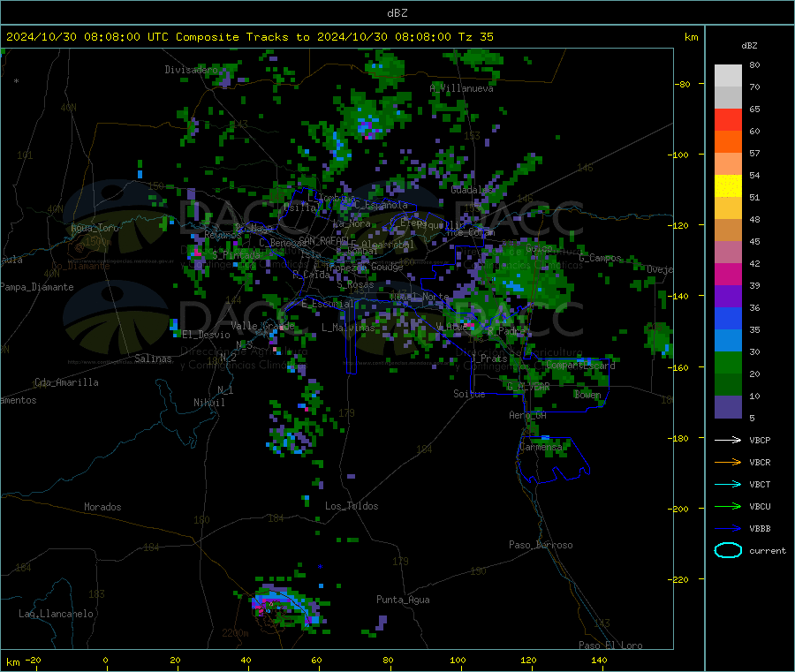This screenshot has height=672, width=795.
Task: Click the 'Tz 35' text in header
Action: pos(476,37)
